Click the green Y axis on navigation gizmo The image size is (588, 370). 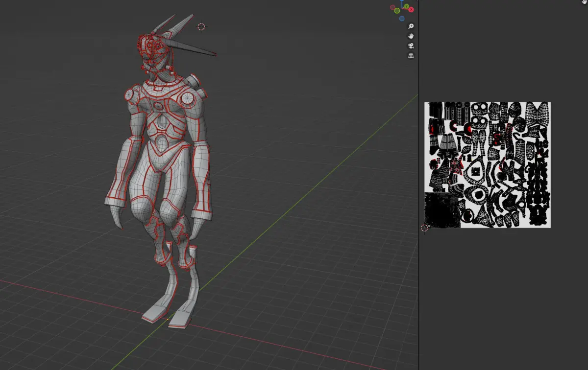(407, 6)
